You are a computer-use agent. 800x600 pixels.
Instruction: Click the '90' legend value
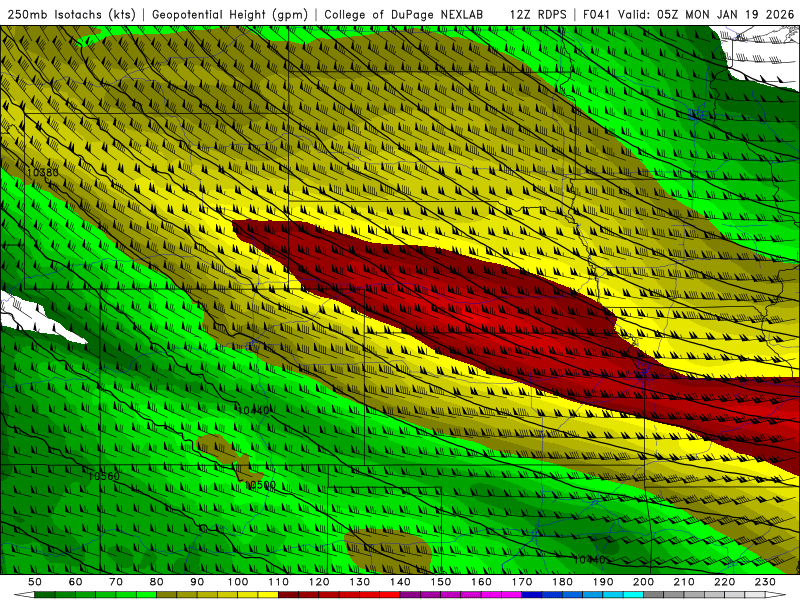[x=197, y=582]
